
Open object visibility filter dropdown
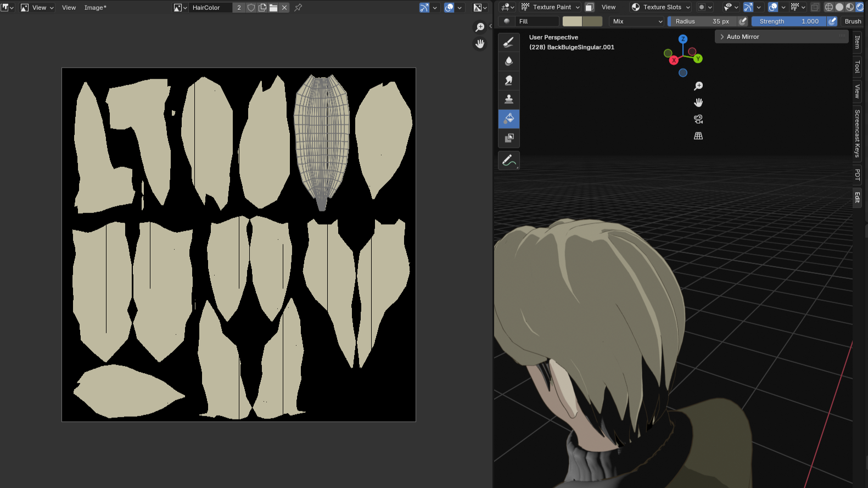point(731,7)
